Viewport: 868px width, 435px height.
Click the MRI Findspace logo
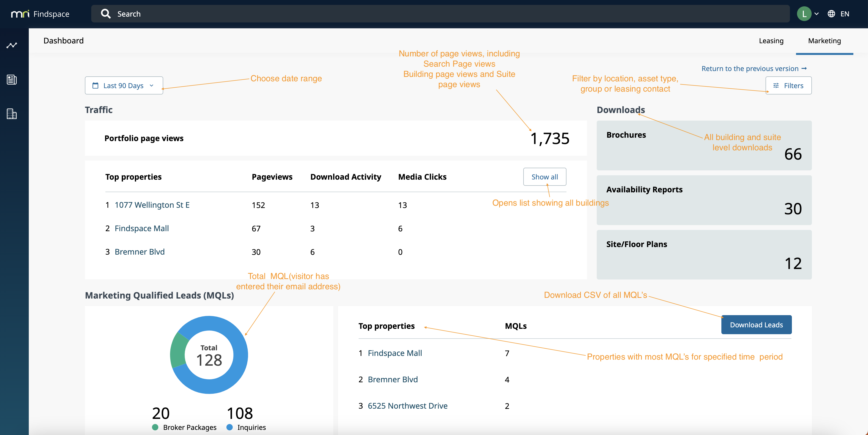pyautogui.click(x=40, y=14)
